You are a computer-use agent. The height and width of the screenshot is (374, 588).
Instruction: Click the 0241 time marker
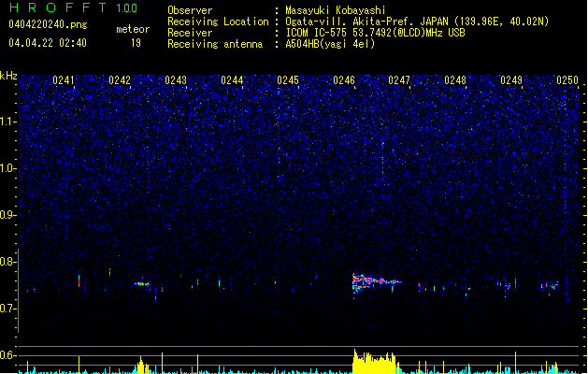(64, 80)
